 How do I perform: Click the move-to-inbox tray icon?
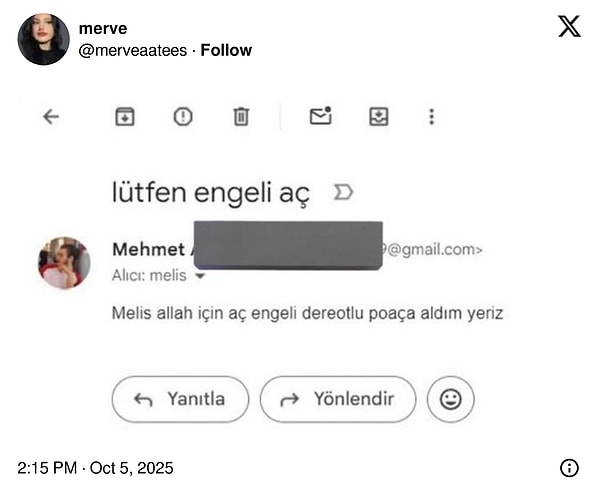pos(378,117)
